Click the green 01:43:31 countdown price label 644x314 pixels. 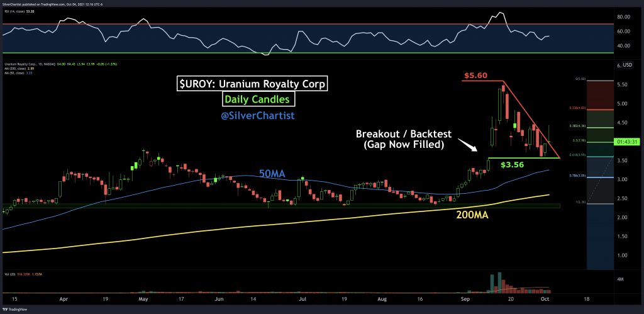point(626,142)
